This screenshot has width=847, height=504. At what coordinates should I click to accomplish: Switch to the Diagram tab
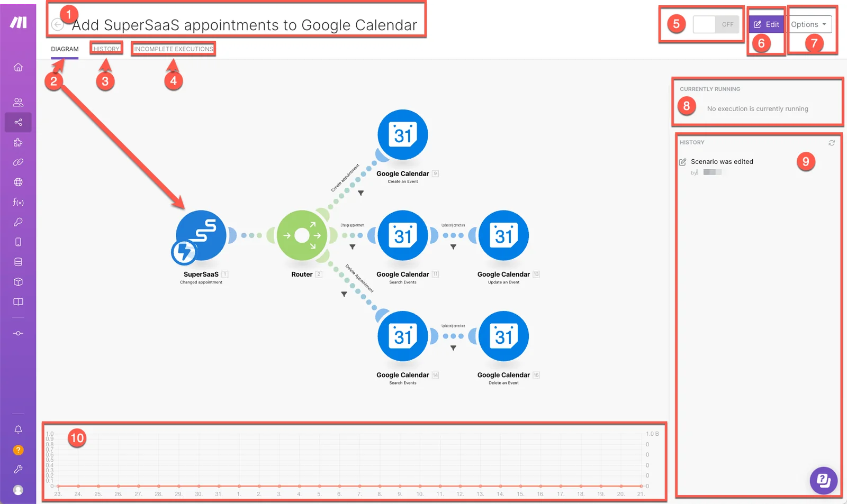tap(65, 49)
